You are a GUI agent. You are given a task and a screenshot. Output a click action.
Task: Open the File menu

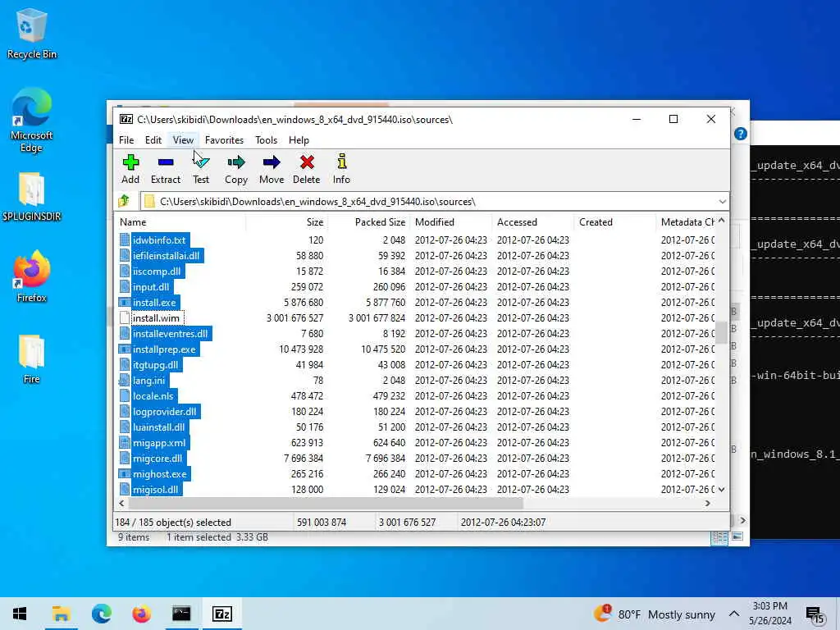pyautogui.click(x=126, y=139)
